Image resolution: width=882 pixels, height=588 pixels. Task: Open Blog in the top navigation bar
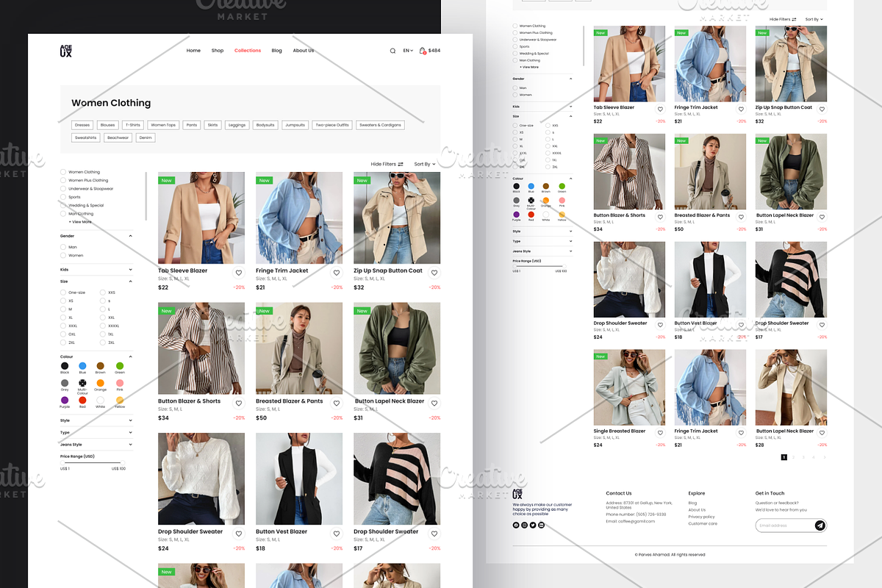coord(276,51)
